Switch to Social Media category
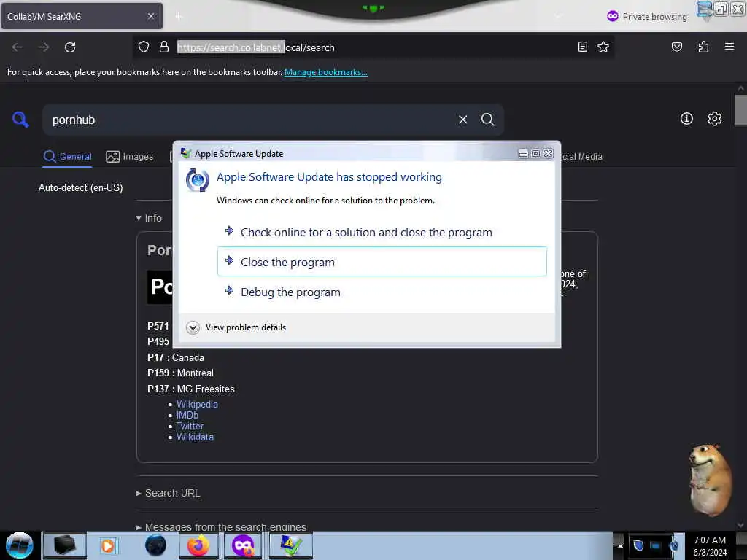Image resolution: width=747 pixels, height=560 pixels. [x=581, y=156]
